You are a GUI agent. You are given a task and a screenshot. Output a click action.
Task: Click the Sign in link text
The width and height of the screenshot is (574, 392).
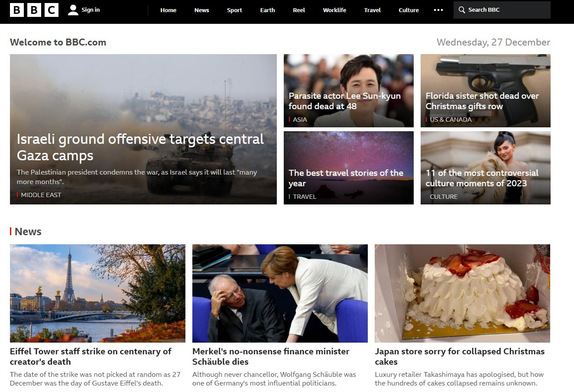tap(91, 10)
